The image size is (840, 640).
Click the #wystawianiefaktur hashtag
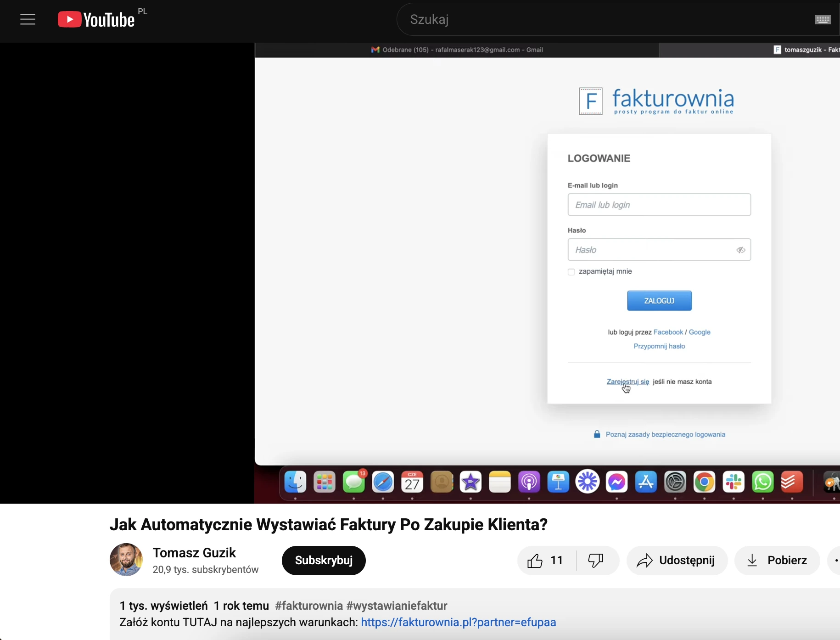pyautogui.click(x=397, y=606)
